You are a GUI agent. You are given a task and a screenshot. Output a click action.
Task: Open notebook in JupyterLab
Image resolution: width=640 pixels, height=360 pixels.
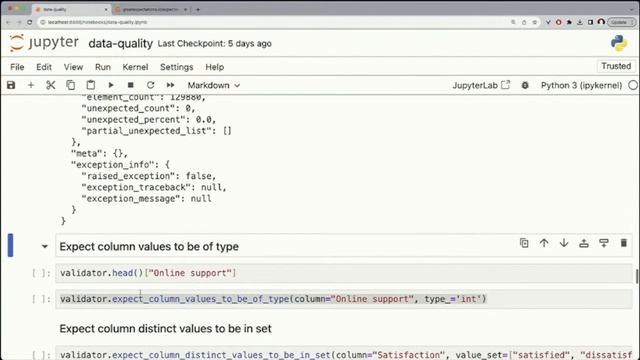click(481, 85)
